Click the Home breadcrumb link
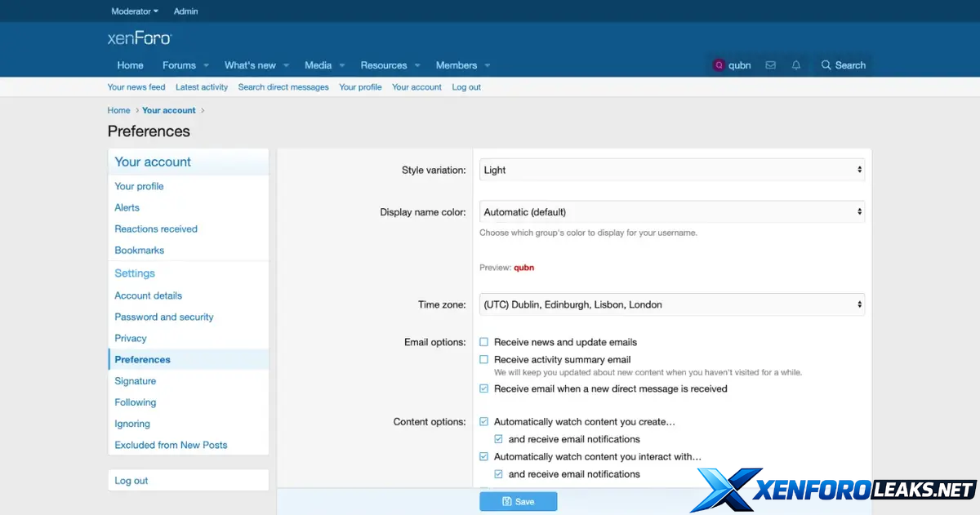 (x=118, y=110)
